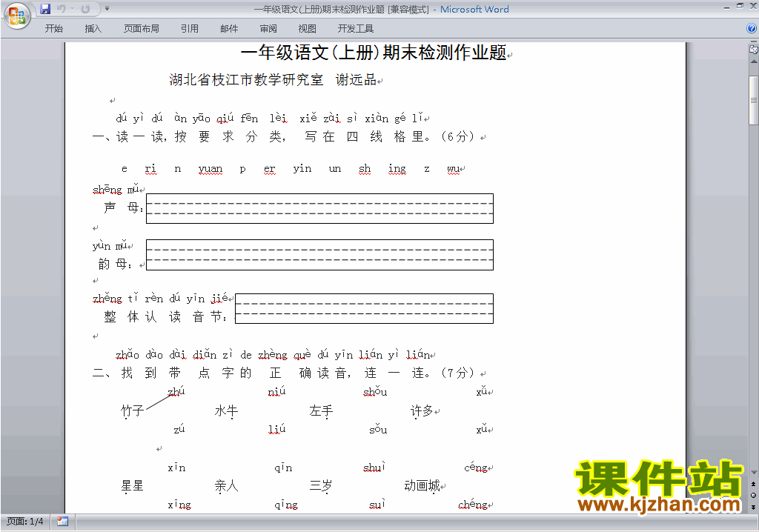The width and height of the screenshot is (759, 532).
Task: Click the 整体认读音节 label
Action: click(165, 316)
